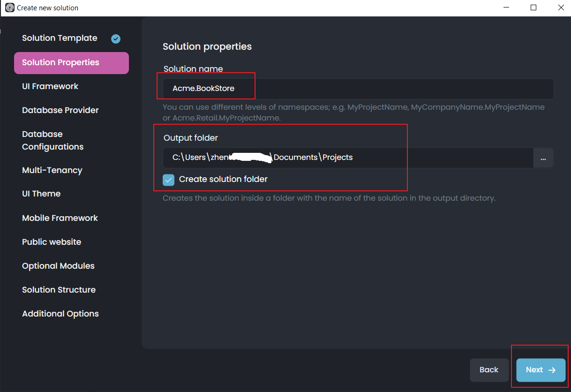Click the ABP Studio logo in title bar

point(9,8)
